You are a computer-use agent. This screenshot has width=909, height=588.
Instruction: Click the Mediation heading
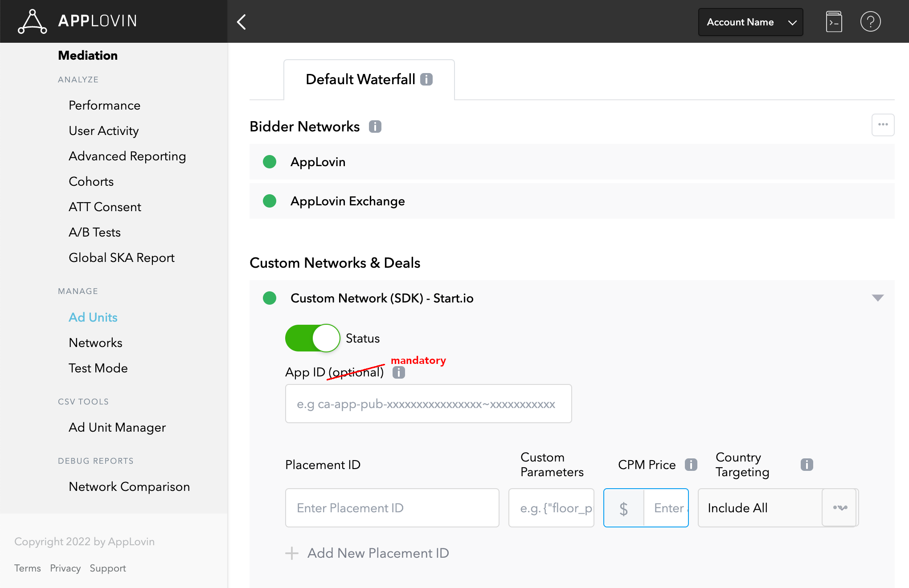(x=88, y=56)
